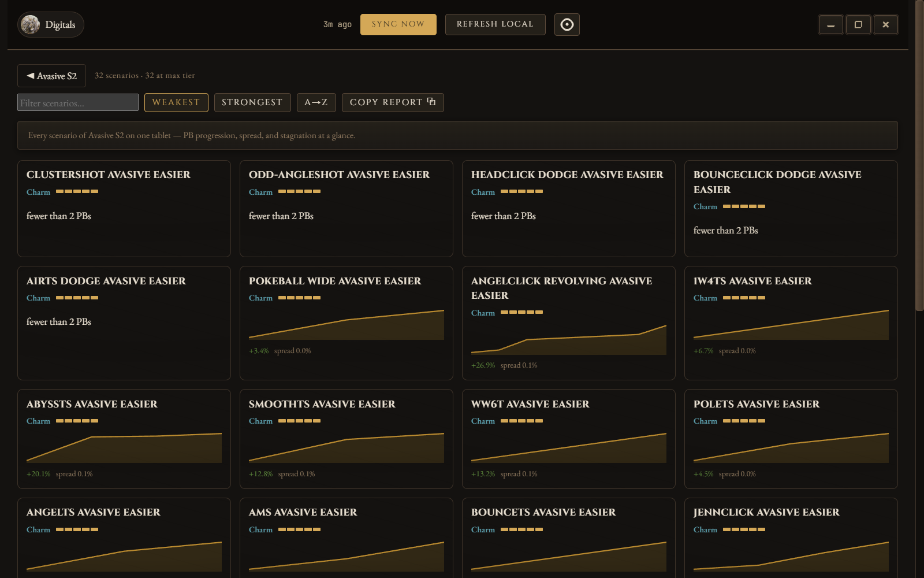Minimize the application window
Screen dimensions: 924x578
[831, 25]
